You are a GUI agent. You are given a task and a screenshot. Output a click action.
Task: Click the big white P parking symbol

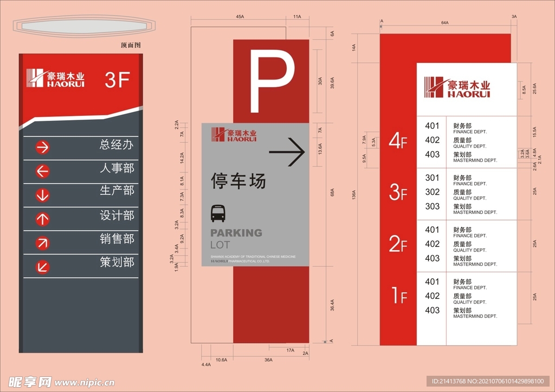(x=272, y=81)
